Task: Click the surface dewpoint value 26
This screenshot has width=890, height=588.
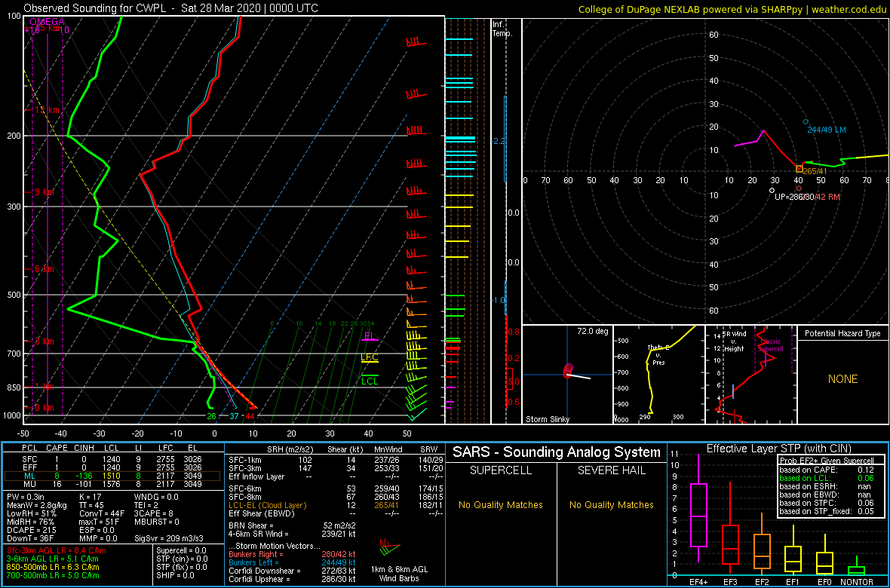Action: 211,417
